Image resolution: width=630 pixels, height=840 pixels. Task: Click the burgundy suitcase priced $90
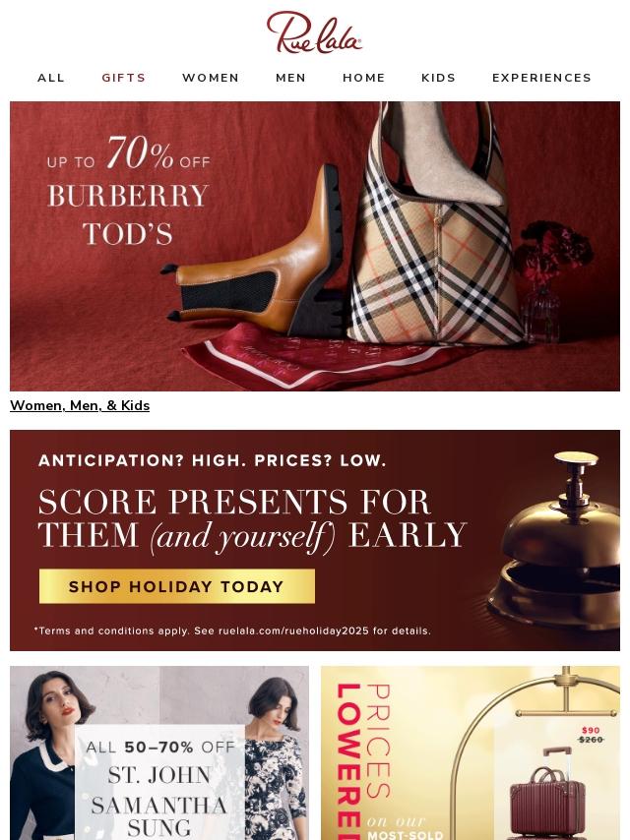tap(547, 793)
